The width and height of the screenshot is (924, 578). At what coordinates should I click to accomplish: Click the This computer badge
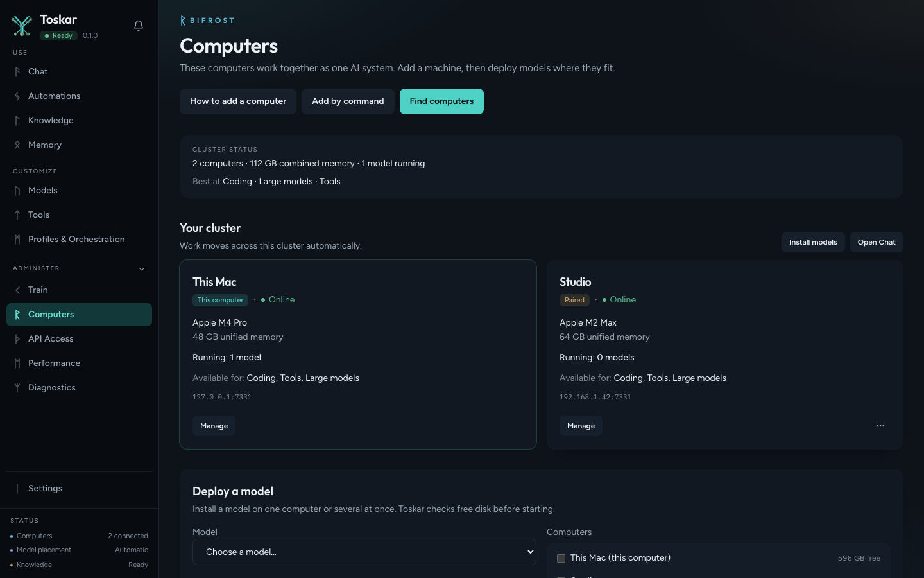tap(220, 300)
